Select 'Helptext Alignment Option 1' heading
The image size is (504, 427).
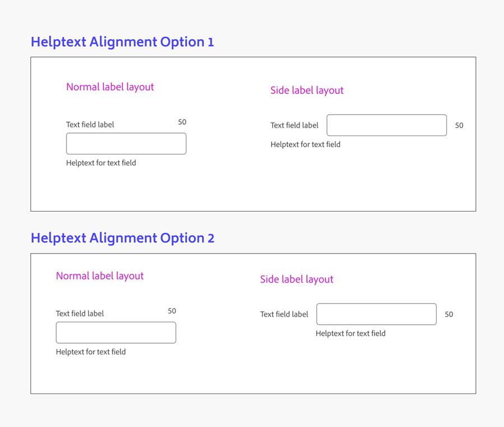(x=123, y=42)
